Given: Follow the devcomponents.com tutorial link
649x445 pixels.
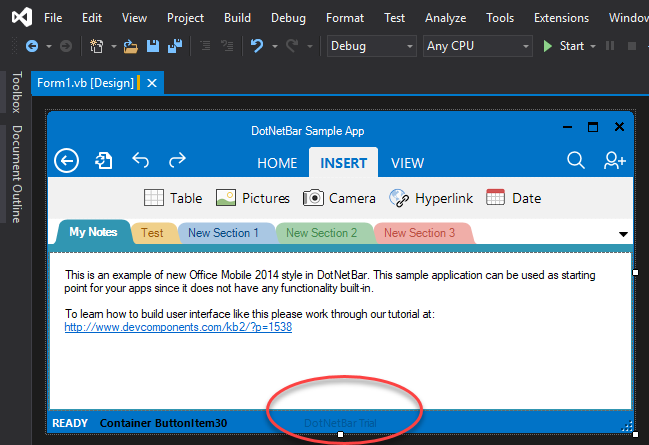Looking at the screenshot, I should 178,327.
